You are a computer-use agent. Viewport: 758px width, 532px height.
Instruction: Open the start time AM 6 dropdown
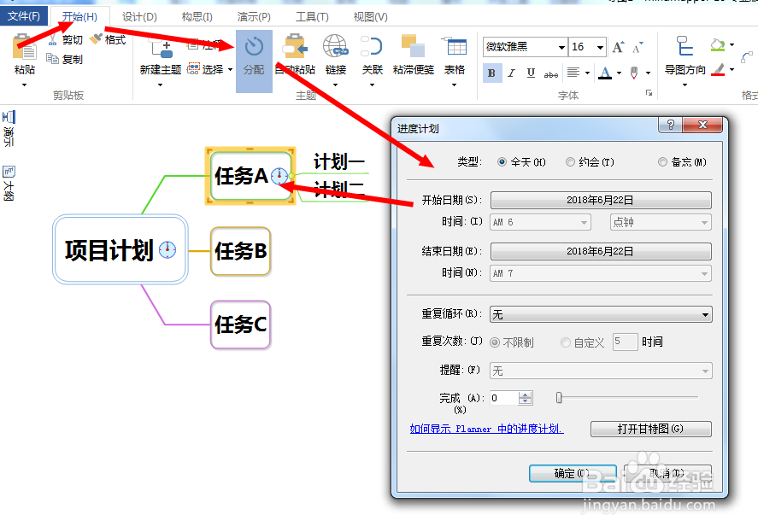(x=584, y=221)
